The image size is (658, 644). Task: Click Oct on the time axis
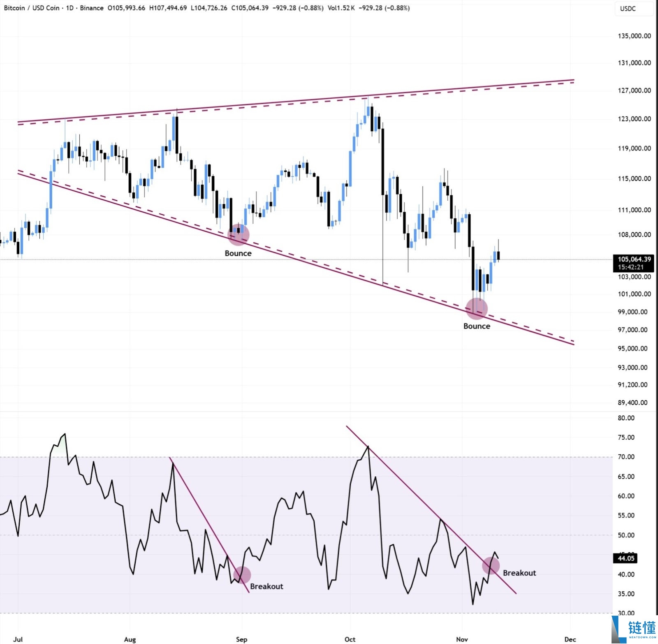[x=350, y=639]
